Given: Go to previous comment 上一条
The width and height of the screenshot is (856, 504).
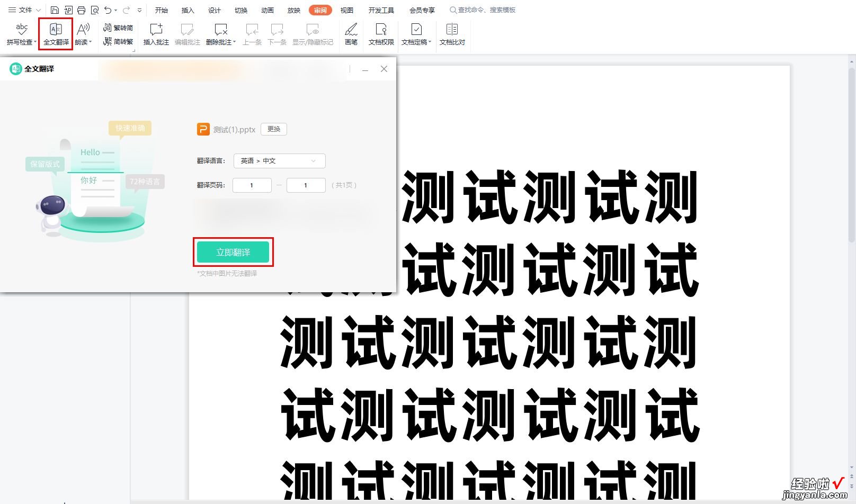Looking at the screenshot, I should (252, 34).
